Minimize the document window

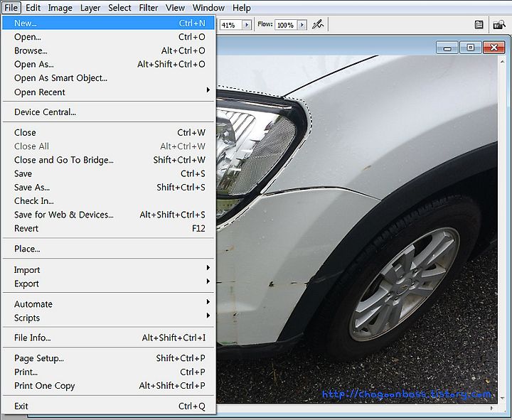[x=447, y=48]
